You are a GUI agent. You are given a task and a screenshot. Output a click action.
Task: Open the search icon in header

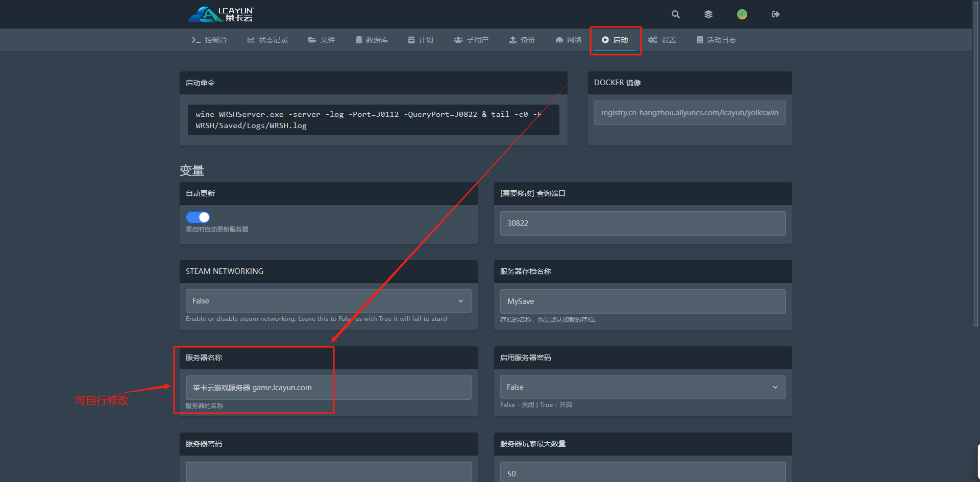(676, 14)
